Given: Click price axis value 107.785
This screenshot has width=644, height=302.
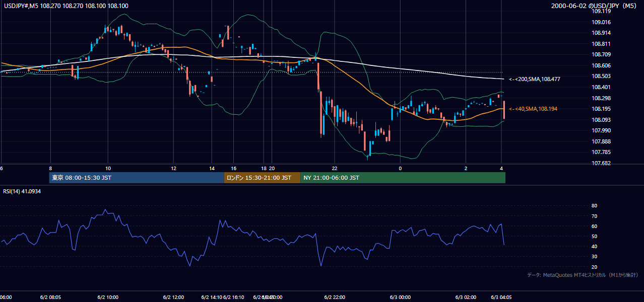Looking at the screenshot, I should click(601, 152).
